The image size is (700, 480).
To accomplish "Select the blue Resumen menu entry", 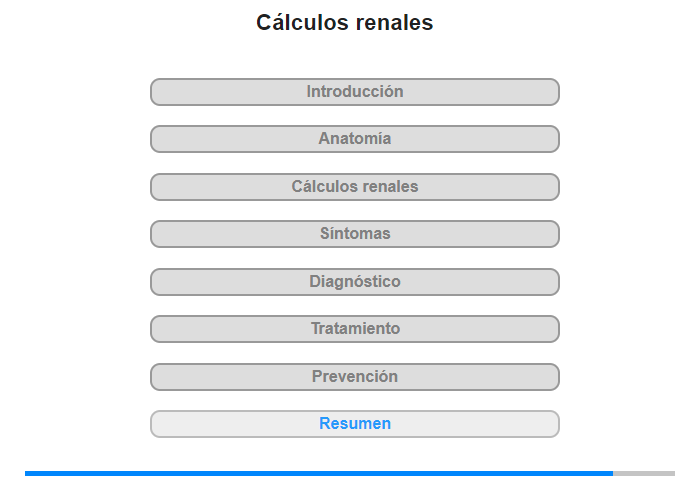I will coord(354,424).
